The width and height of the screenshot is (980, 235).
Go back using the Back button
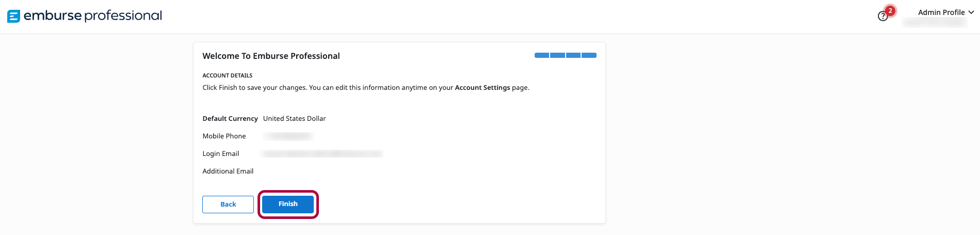228,205
